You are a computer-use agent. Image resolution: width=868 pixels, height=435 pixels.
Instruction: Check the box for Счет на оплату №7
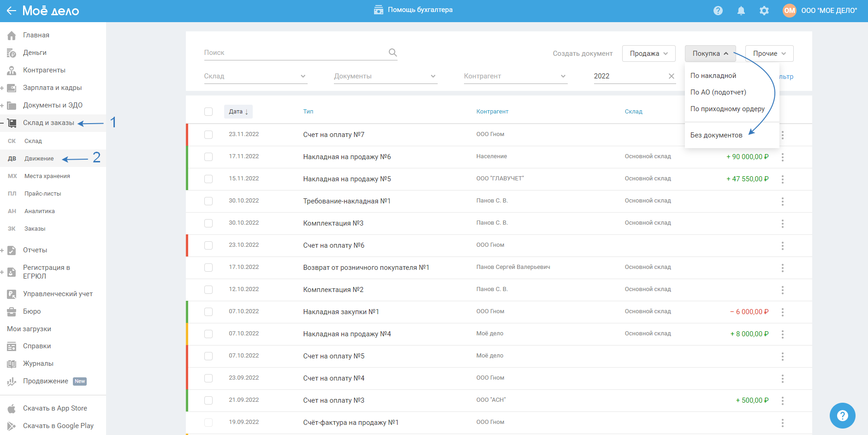pyautogui.click(x=208, y=135)
